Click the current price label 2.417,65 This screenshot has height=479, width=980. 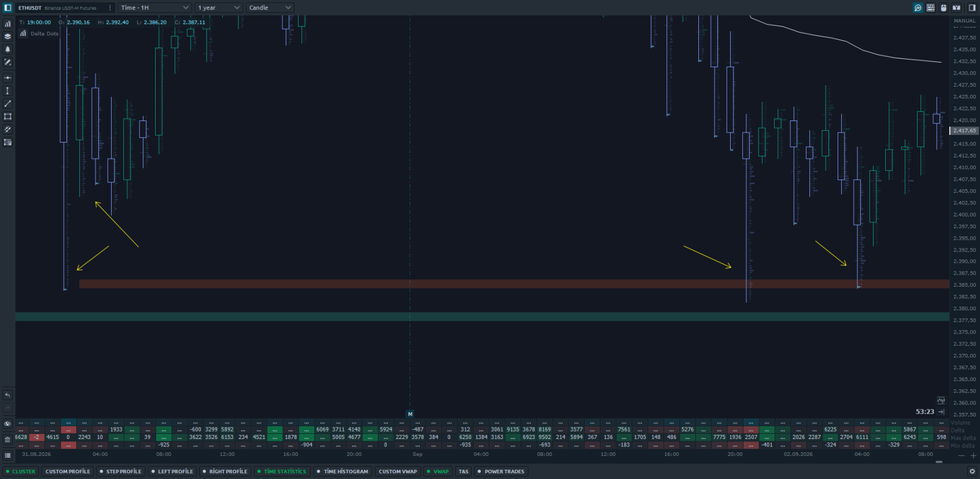point(964,130)
